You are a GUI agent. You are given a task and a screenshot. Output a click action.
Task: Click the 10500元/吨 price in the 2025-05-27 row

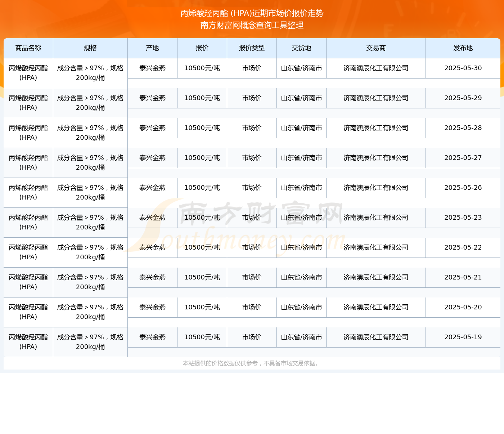[x=202, y=158]
